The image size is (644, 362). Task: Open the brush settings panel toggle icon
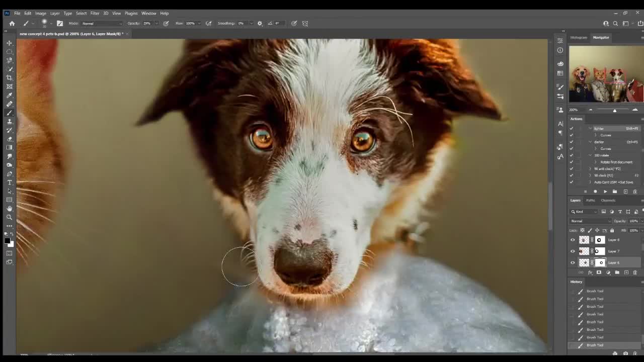(x=60, y=23)
